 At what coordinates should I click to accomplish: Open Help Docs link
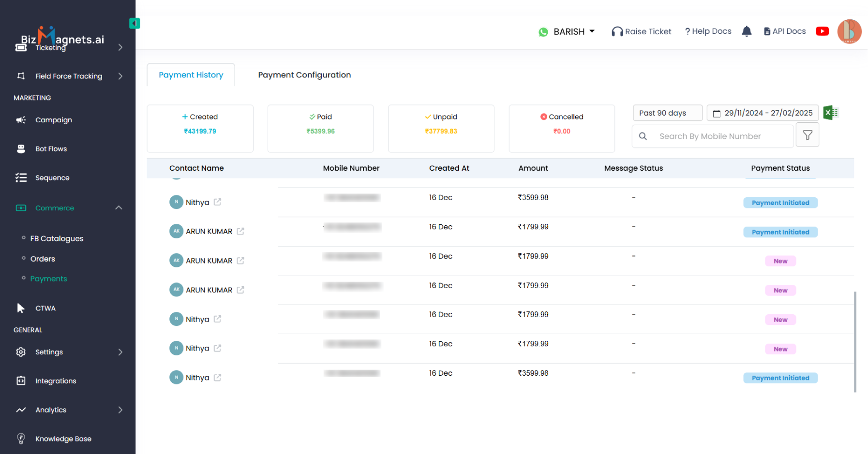pyautogui.click(x=708, y=31)
